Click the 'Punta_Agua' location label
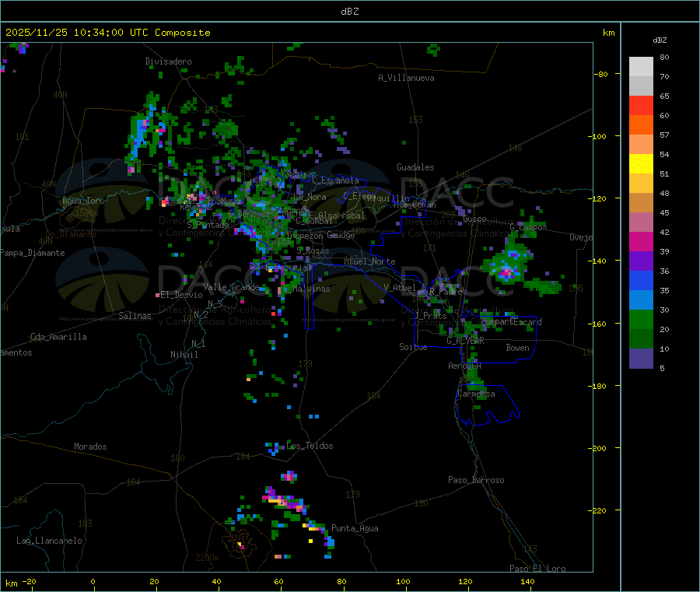The image size is (700, 592). (x=355, y=529)
